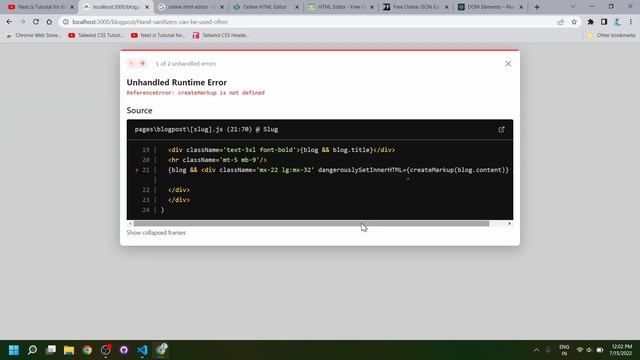Open ENG IN language switcher
This screenshot has width=640, height=360.
coord(564,350)
